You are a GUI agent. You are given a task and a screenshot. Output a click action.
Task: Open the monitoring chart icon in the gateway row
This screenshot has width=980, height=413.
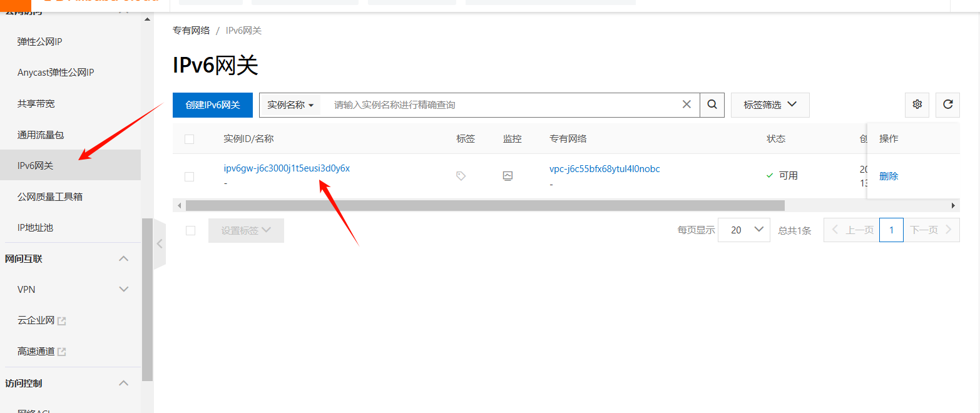tap(508, 176)
